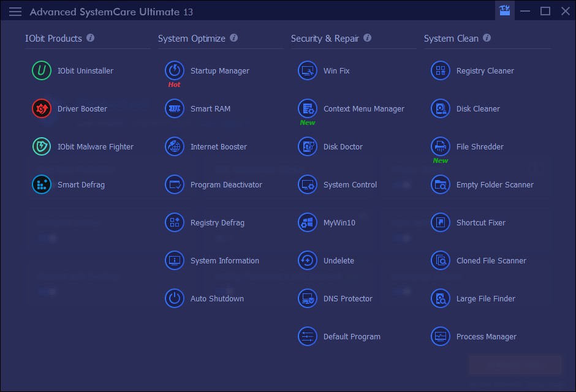This screenshot has height=392, width=576.
Task: Click the System Optimize info icon
Action: coord(233,37)
